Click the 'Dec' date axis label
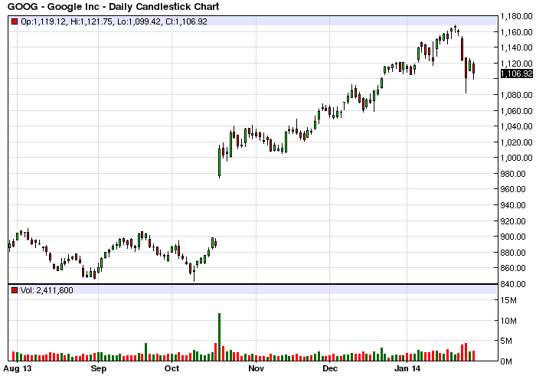This screenshot has height=392, width=536. point(330,369)
